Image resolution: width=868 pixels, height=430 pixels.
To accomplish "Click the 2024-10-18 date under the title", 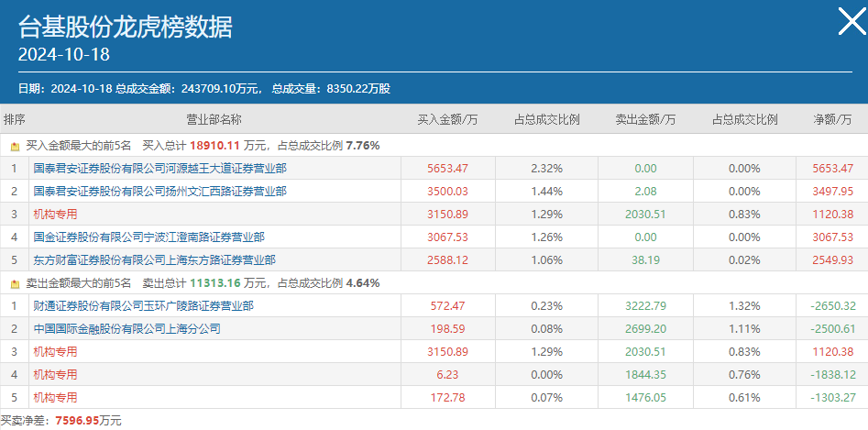I will tap(63, 54).
